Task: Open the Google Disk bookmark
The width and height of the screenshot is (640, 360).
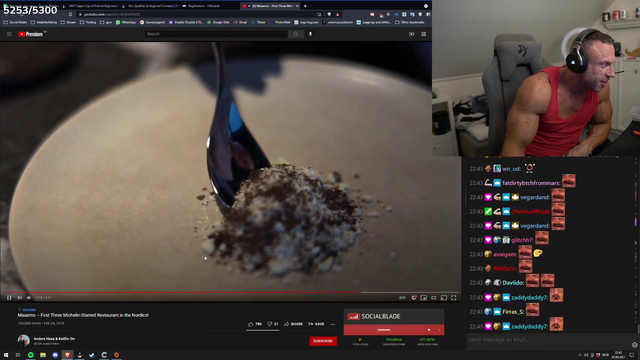Action: click(x=218, y=22)
